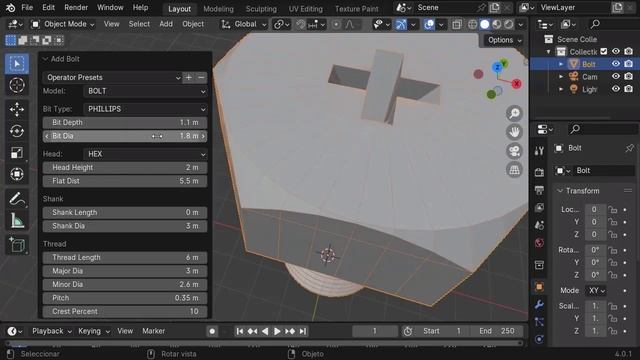Viewport: 640px width, 360px height.
Task: Switch perspective/orthographic grid icon
Action: 514,170
